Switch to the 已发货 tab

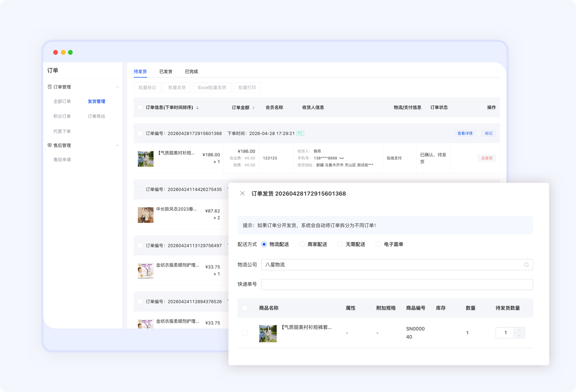tap(166, 72)
